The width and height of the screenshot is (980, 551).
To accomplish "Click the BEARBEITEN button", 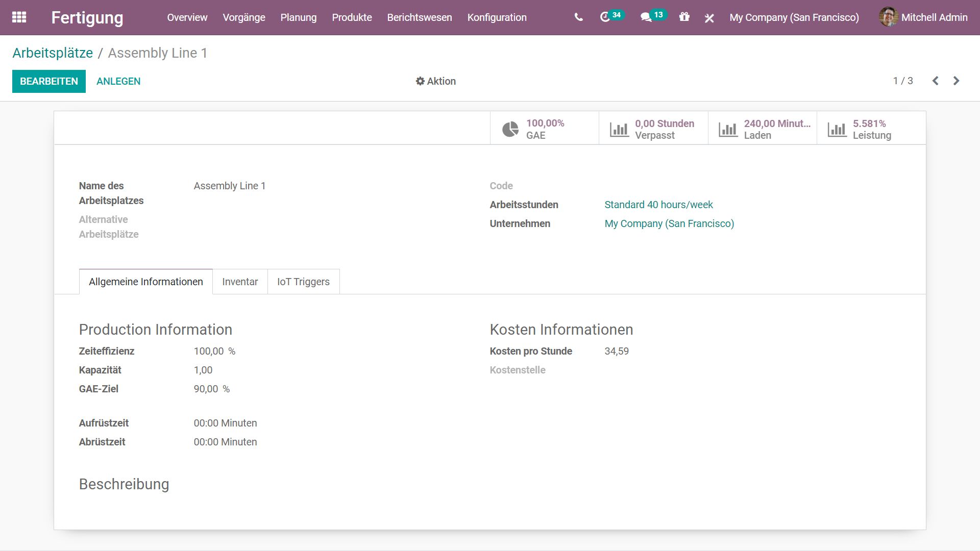I will [49, 81].
